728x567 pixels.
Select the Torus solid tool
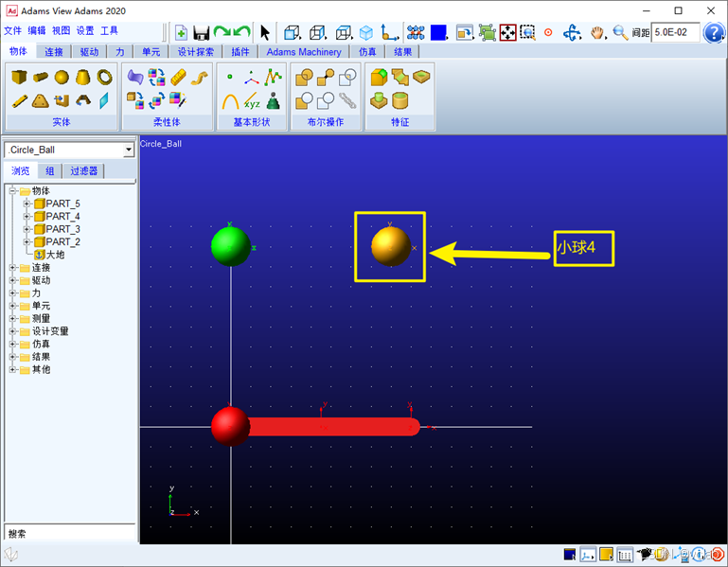pyautogui.click(x=104, y=77)
